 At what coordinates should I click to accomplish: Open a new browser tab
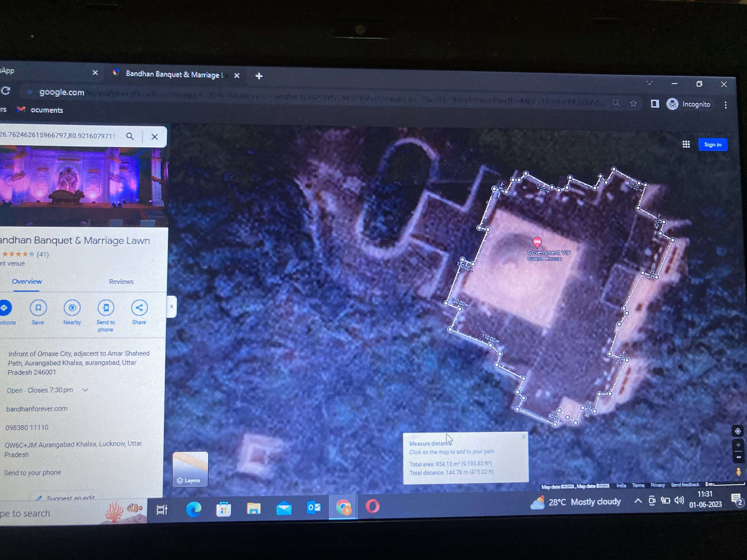(x=259, y=76)
